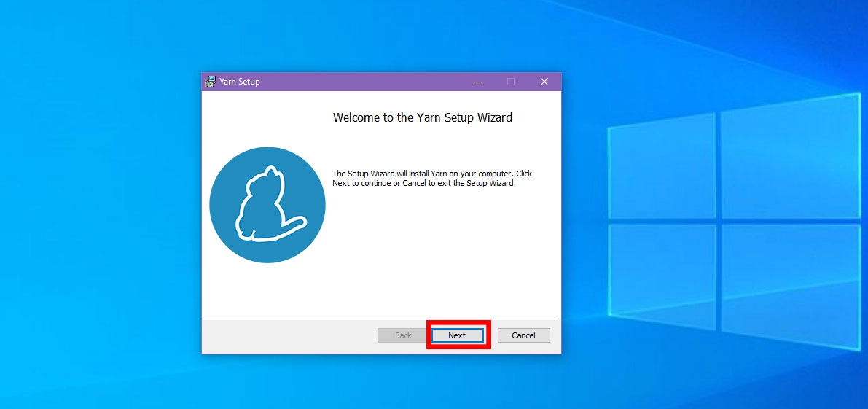
Task: Click the setup wizard description paragraph
Action: (x=432, y=178)
